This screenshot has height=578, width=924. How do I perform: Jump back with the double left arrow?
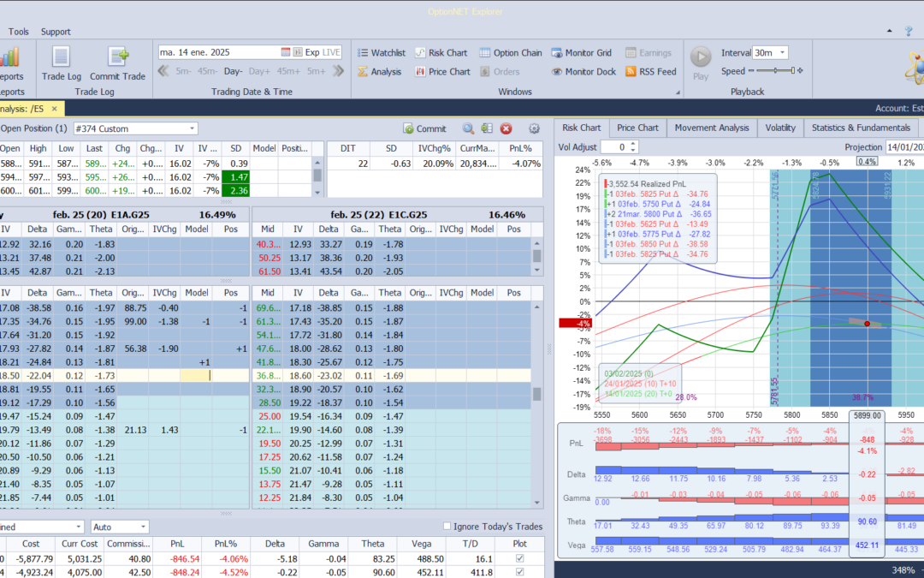tap(163, 71)
